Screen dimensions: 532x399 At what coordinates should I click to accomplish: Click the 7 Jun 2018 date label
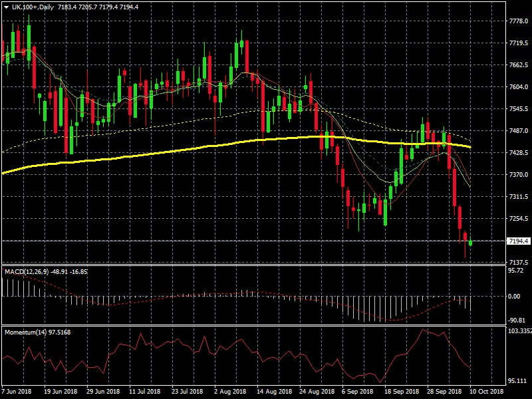(x=18, y=392)
